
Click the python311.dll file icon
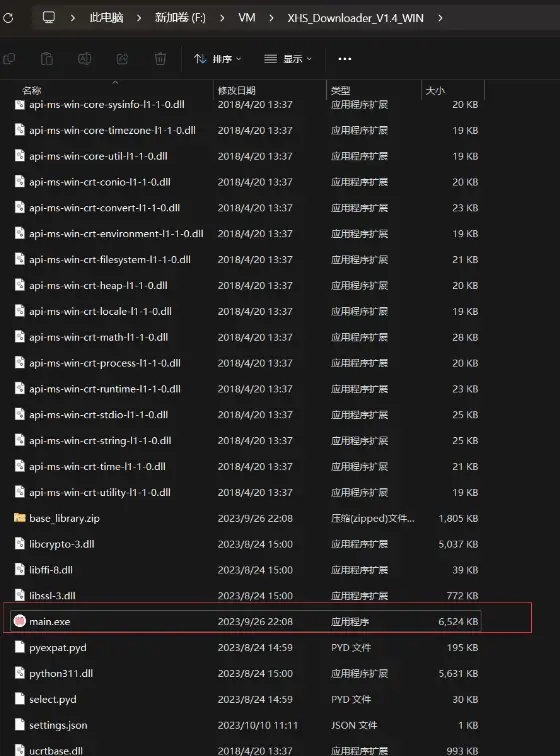(19, 673)
